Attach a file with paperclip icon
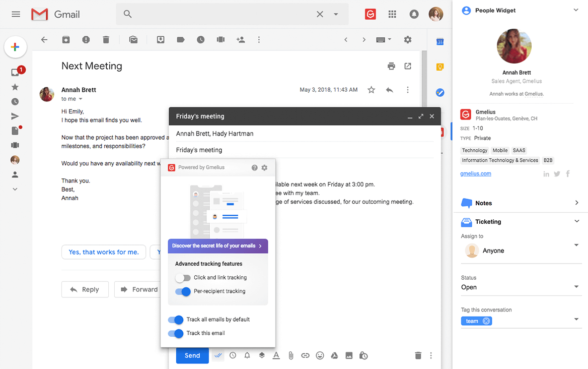 tap(290, 355)
